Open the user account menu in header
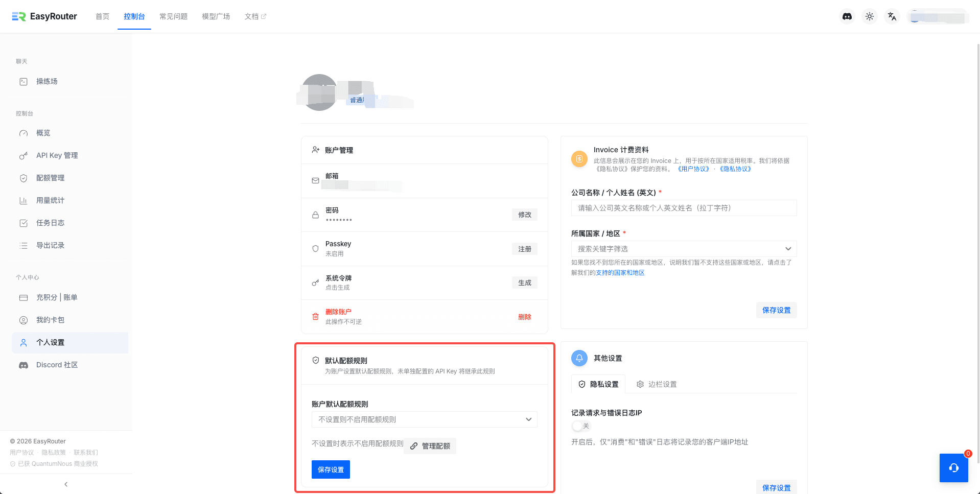The image size is (980, 494). pos(938,17)
